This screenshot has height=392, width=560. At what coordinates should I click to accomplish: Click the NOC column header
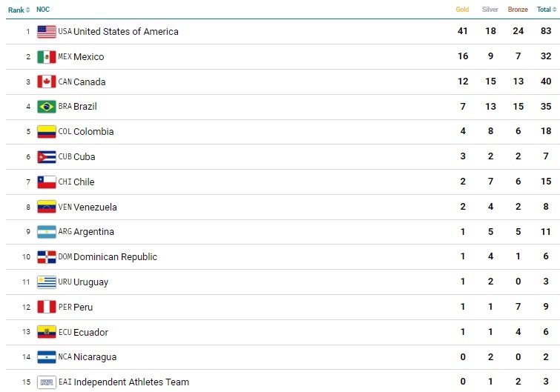click(x=43, y=10)
